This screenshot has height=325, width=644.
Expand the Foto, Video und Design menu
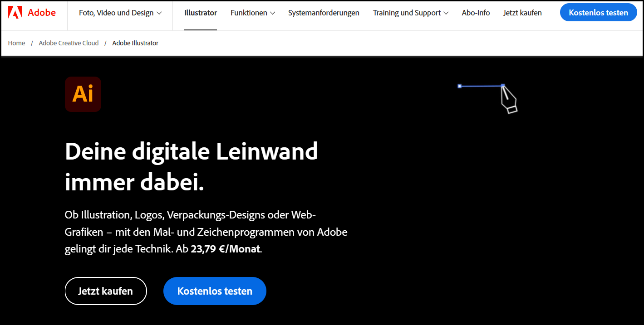pyautogui.click(x=120, y=13)
